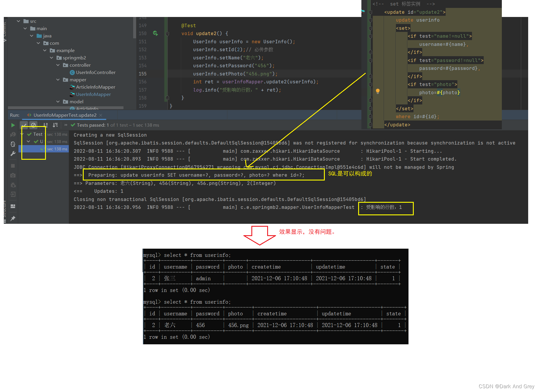Viewport: 539px width, 392px height.
Task: Open UserInfoController class icon in project tree
Action: [x=72, y=73]
